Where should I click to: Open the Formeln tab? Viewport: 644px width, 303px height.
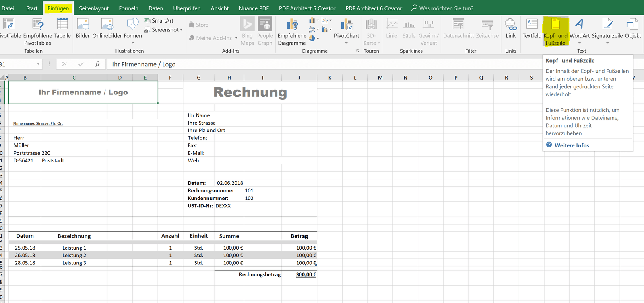(x=128, y=8)
